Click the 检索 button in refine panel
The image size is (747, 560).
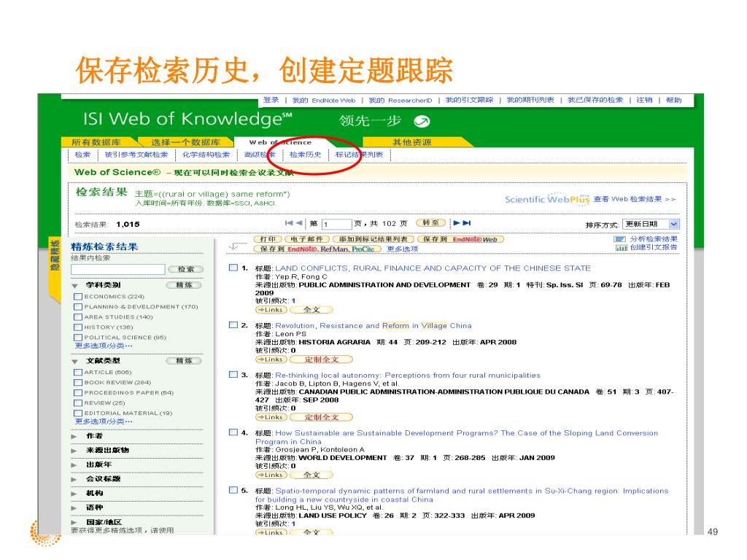click(186, 269)
